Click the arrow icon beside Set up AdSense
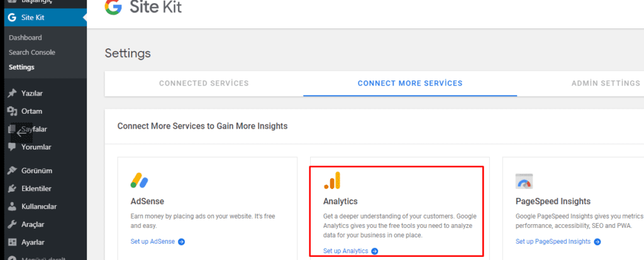The width and height of the screenshot is (644, 260). pyautogui.click(x=182, y=242)
